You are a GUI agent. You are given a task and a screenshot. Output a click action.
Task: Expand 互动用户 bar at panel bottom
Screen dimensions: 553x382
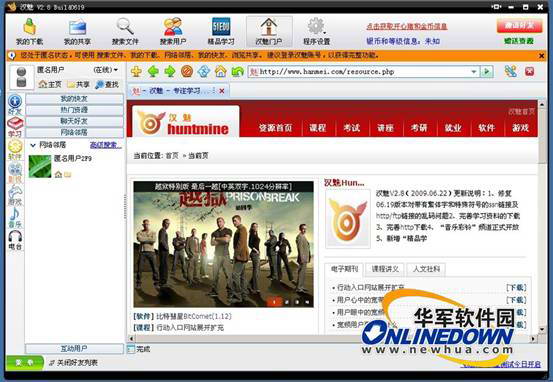coord(74,348)
